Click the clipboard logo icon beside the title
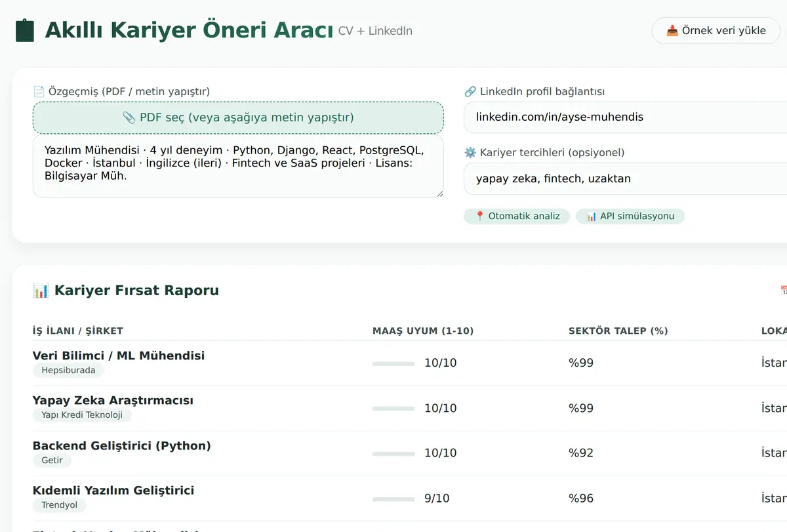The height and width of the screenshot is (532, 787). pyautogui.click(x=24, y=30)
